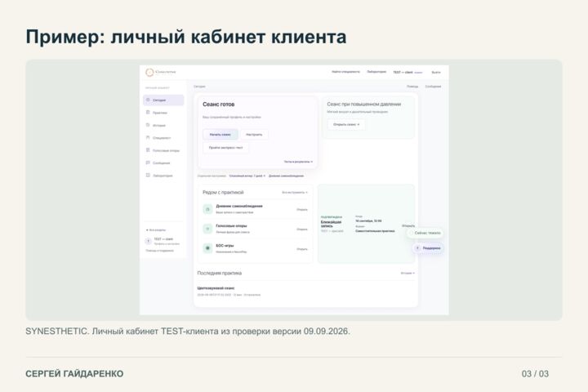The height and width of the screenshot is (392, 588).
Task: Click the TEST client avatar in sidebar
Action: (148, 241)
